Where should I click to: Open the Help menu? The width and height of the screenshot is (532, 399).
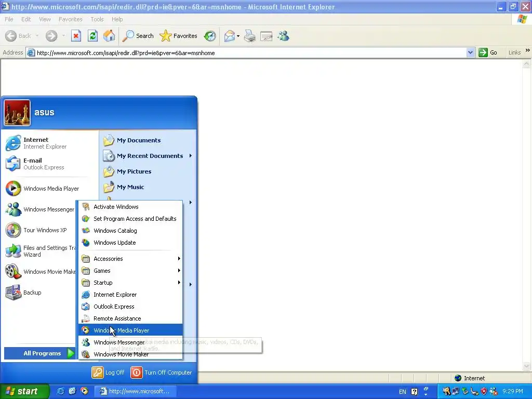click(117, 19)
